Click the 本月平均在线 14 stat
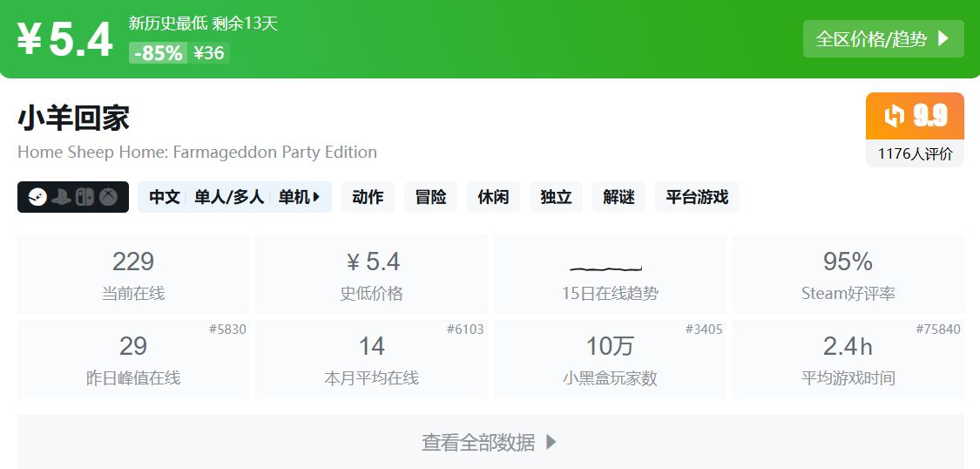 [371, 359]
